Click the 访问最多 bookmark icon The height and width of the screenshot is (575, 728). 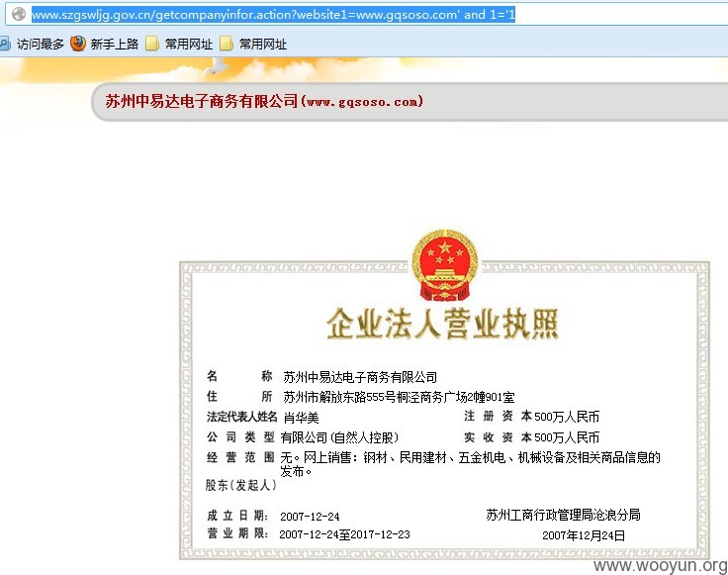coord(5,45)
